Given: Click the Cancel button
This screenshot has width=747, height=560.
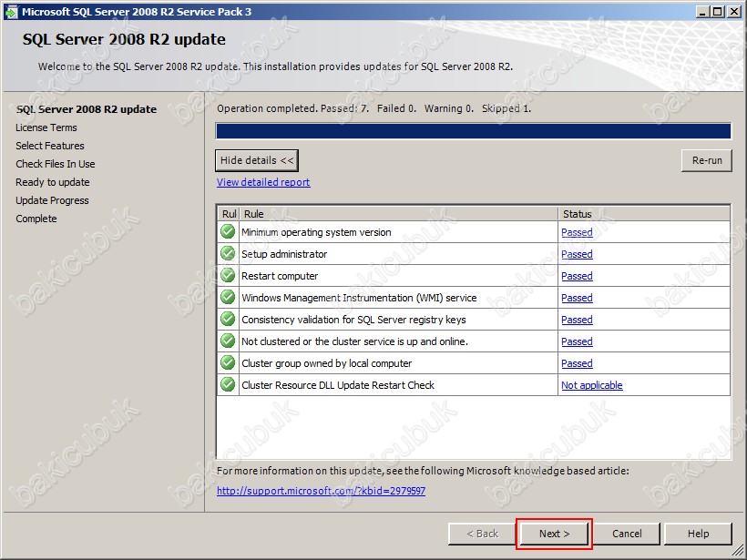Looking at the screenshot, I should pyautogui.click(x=627, y=534).
